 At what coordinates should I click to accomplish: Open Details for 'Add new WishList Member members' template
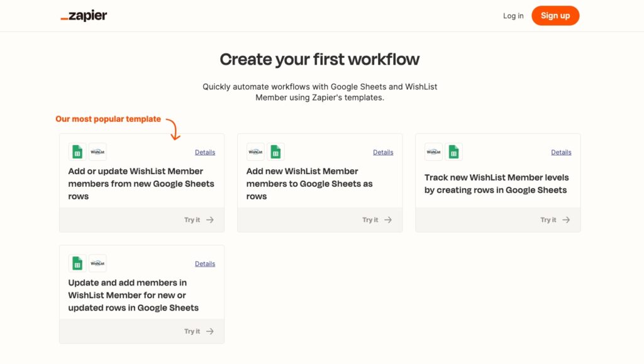(383, 152)
